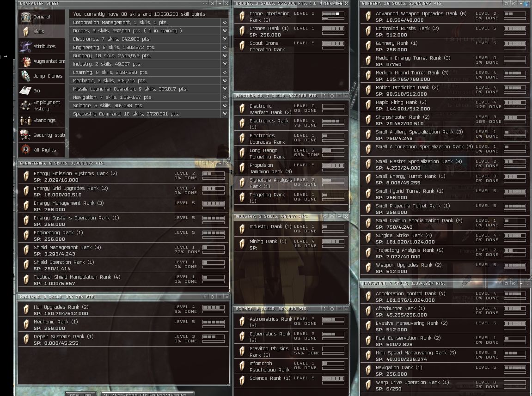Open the Standings people icon

coord(26,120)
